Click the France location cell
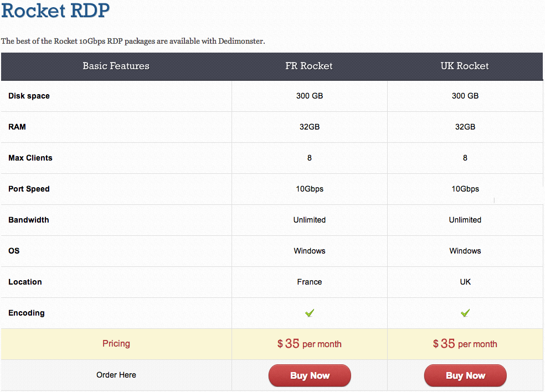The height and width of the screenshot is (392, 545). point(310,282)
